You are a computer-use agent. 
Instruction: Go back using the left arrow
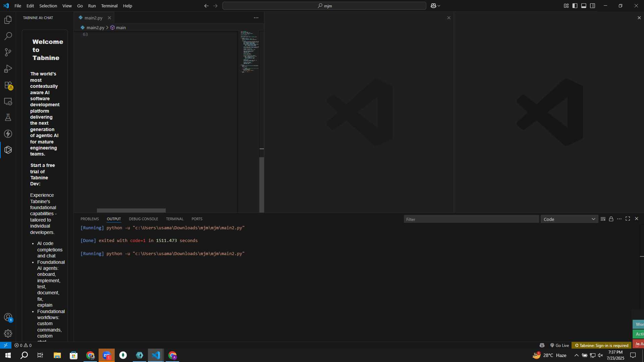pyautogui.click(x=206, y=6)
